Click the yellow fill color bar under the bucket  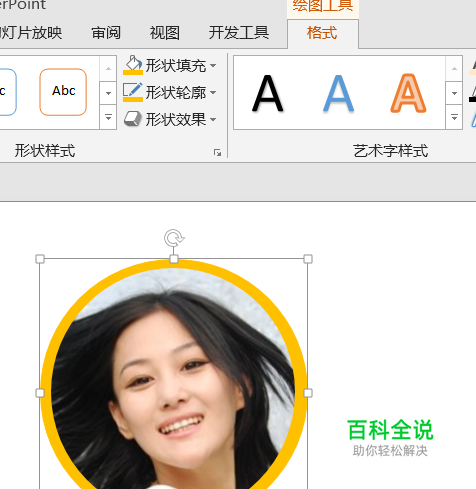pyautogui.click(x=133, y=72)
